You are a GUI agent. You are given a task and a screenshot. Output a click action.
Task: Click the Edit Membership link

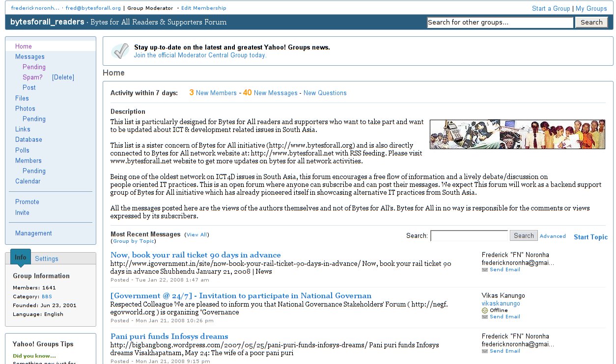(x=204, y=8)
